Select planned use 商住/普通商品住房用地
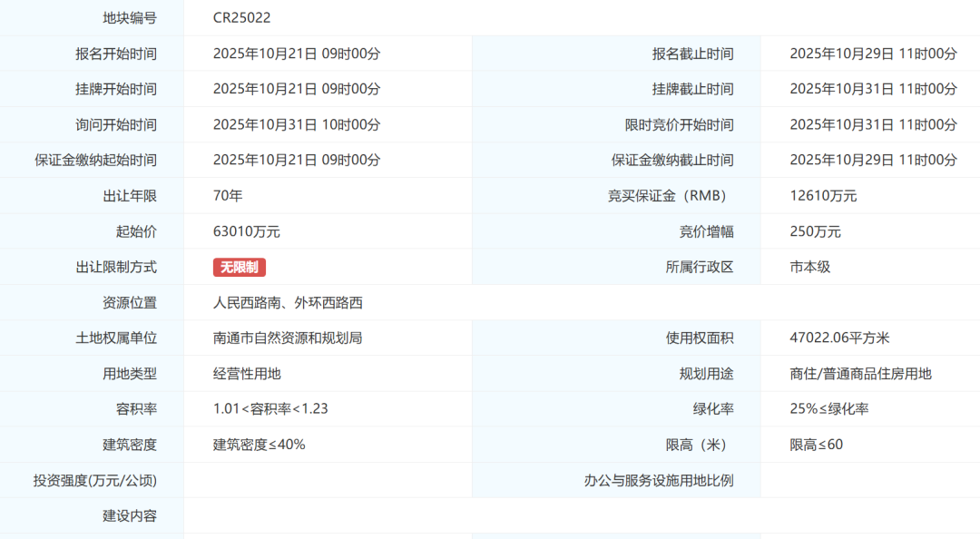Image resolution: width=980 pixels, height=539 pixels. coord(860,373)
